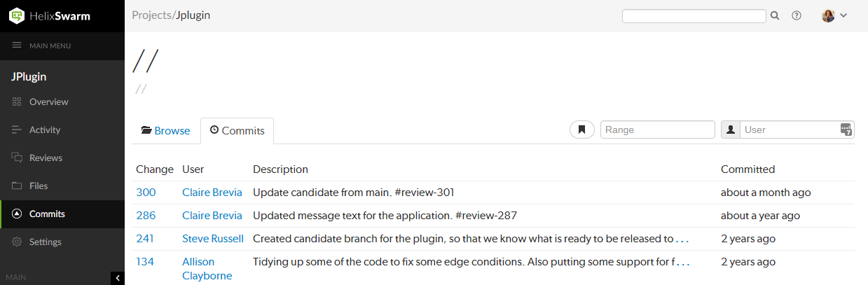Screen dimensions: 868x285
Task: Go to Overview in the sidebar
Action: 48,102
